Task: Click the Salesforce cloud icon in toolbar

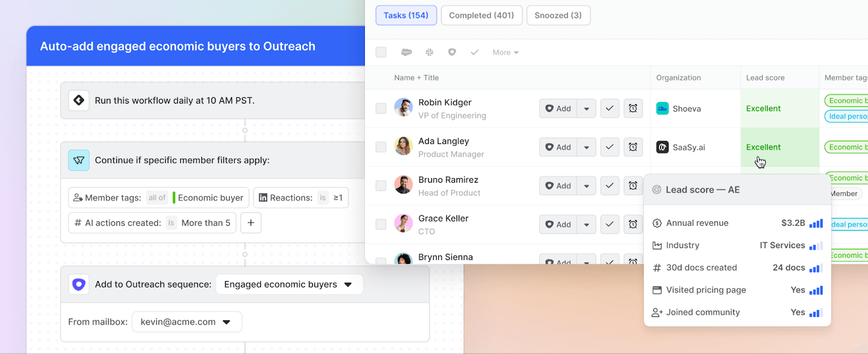Action: [406, 52]
